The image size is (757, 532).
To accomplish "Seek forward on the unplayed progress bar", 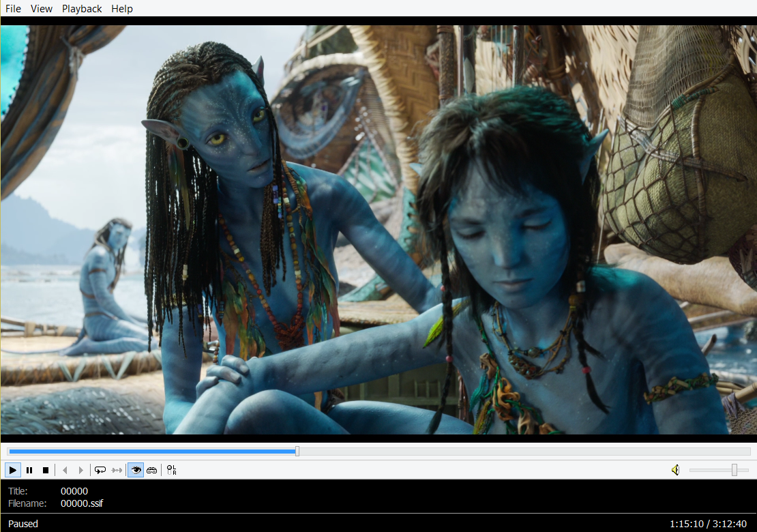I will [x=524, y=452].
